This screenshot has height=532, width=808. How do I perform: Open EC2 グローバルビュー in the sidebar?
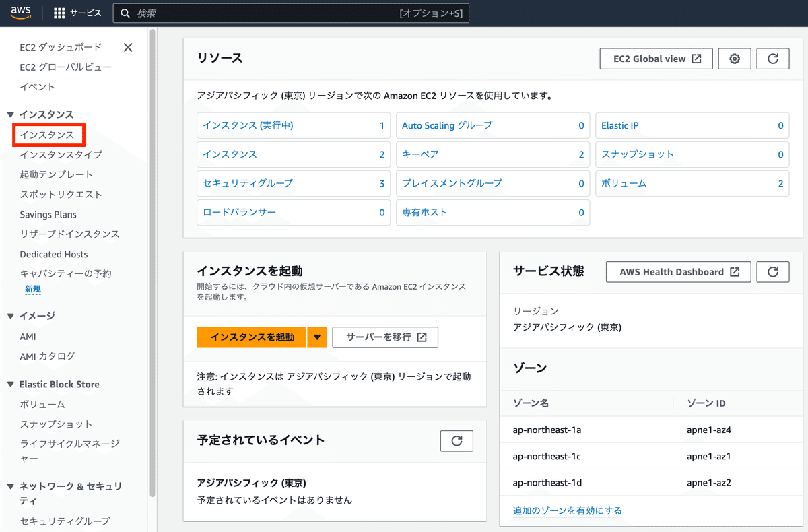65,67
